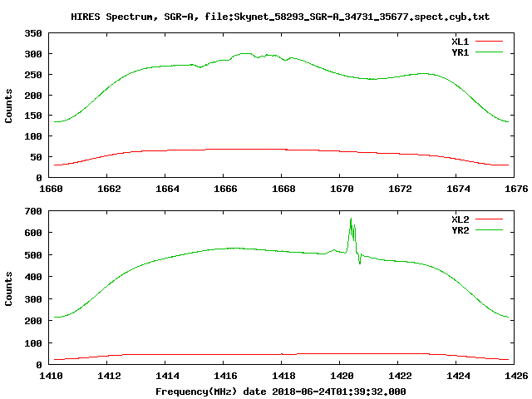
Task: Click the red XL1 legend line sample
Action: pos(489,42)
